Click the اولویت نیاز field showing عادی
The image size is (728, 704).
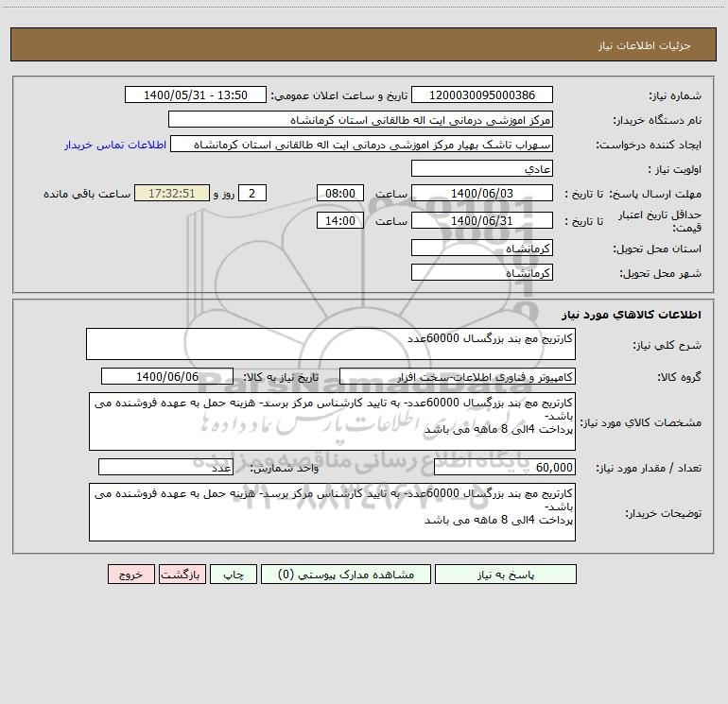pyautogui.click(x=482, y=168)
